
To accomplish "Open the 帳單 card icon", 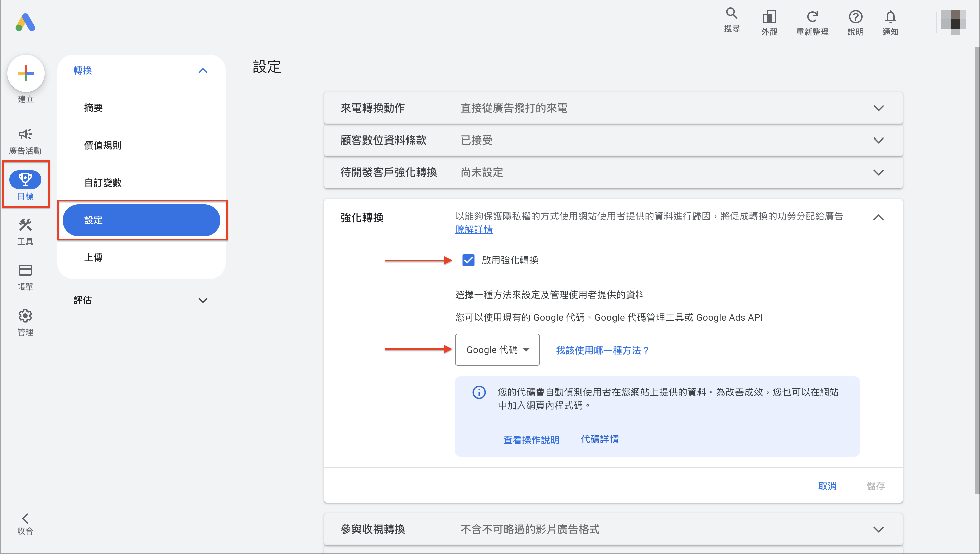I will point(25,270).
